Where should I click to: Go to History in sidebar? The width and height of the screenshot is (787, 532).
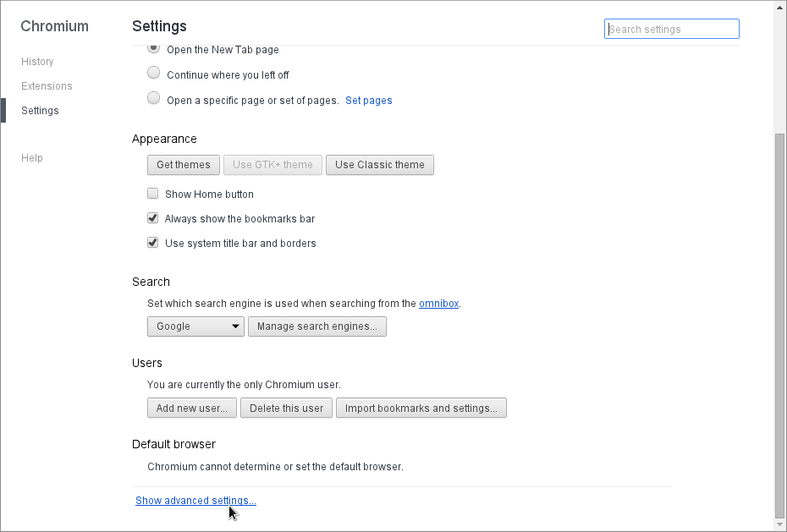(x=37, y=62)
